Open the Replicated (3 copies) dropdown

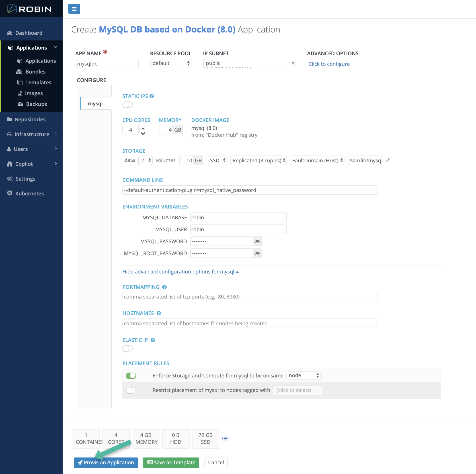pyautogui.click(x=258, y=161)
